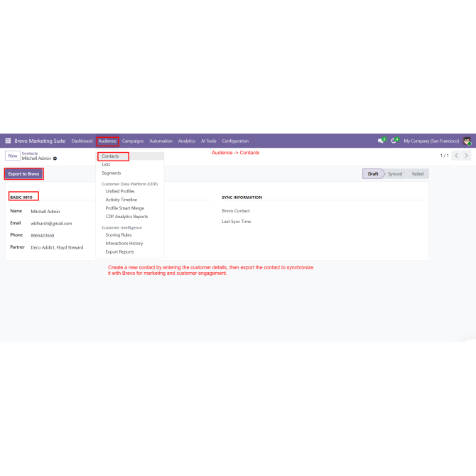Click the Brevo Marketing Suite app title
The width and height of the screenshot is (476, 476).
tap(40, 141)
